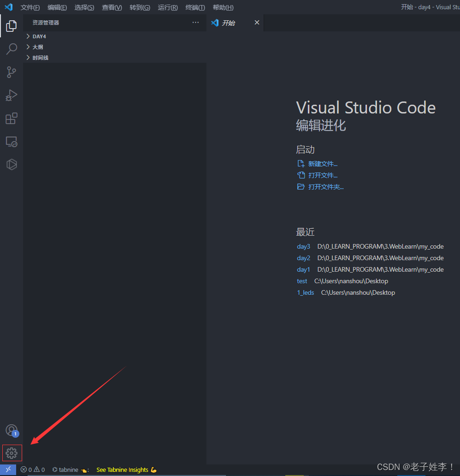This screenshot has width=460, height=476.
Task: Show errors and warnings count in status bar
Action: pos(32,470)
